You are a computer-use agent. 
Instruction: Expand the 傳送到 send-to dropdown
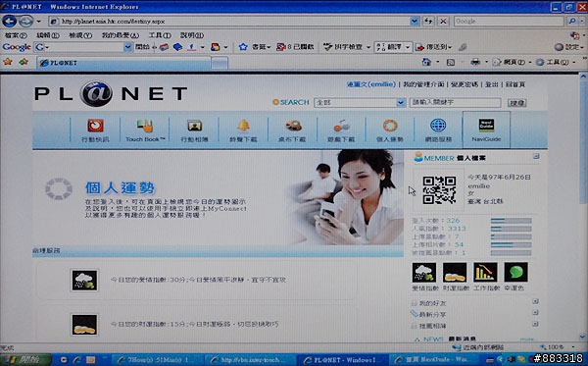tap(450, 47)
